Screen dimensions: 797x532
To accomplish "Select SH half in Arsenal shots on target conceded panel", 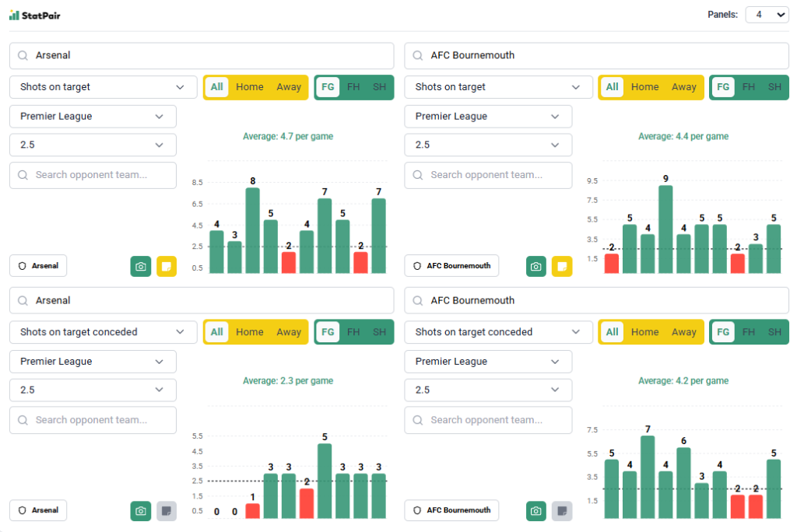I will [379, 332].
